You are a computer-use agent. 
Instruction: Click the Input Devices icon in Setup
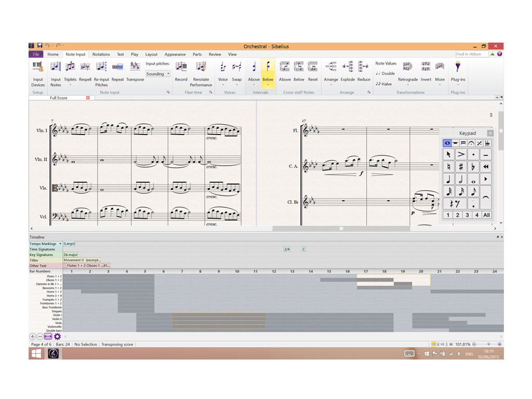[38, 67]
